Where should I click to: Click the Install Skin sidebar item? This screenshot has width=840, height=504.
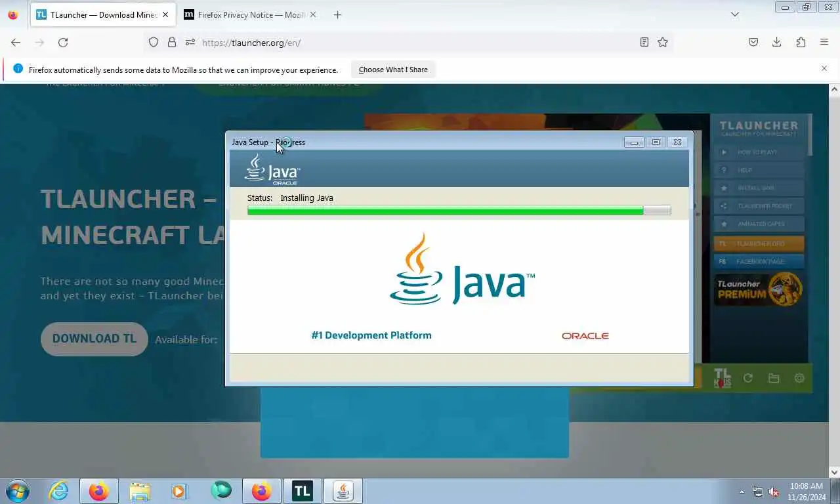click(758, 188)
